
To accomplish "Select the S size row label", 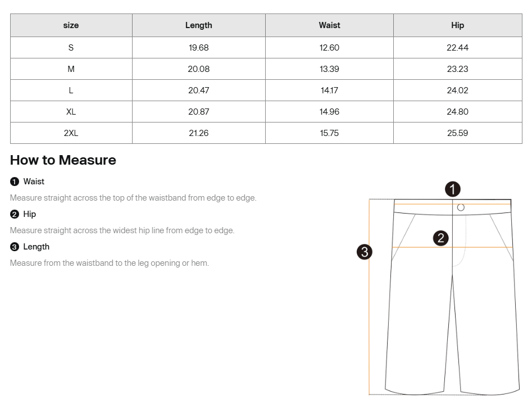I will 71,48.
